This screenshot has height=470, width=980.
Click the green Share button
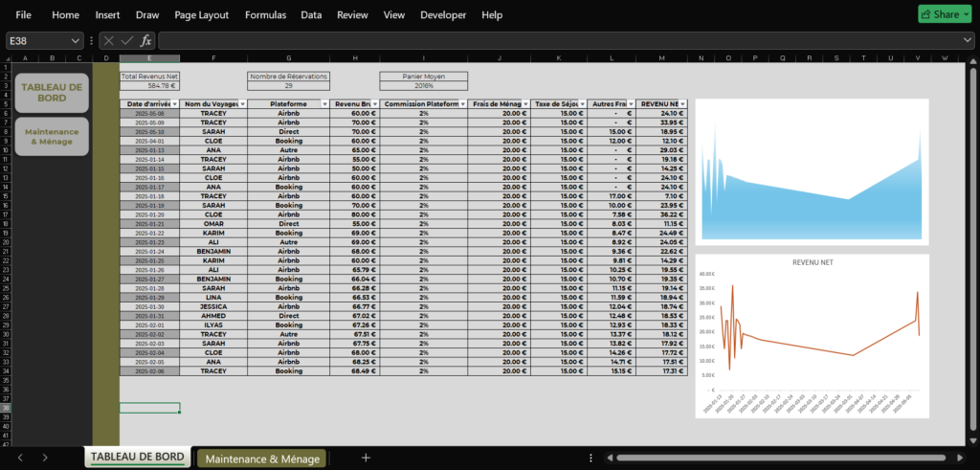(945, 14)
